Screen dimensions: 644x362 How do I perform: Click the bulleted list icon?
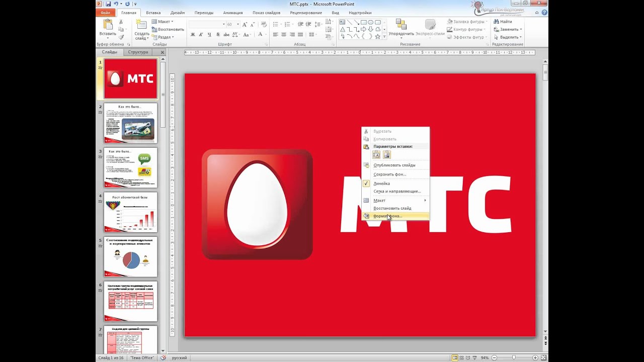click(276, 24)
